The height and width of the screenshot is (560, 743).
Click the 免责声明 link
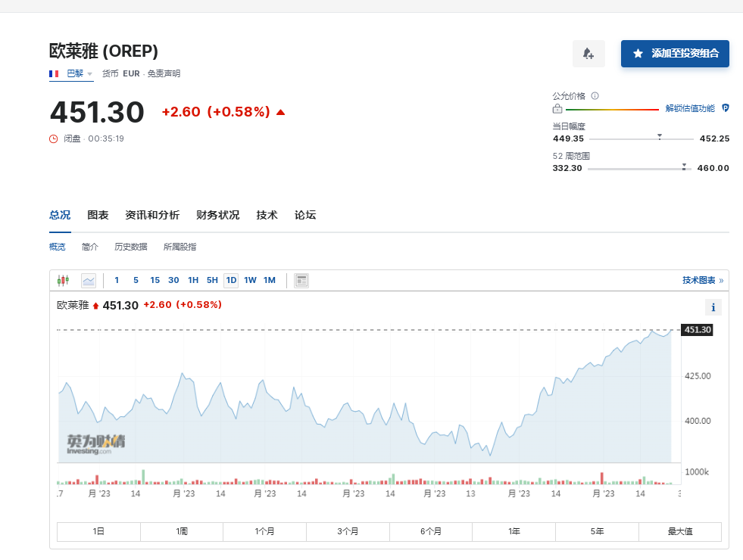[x=164, y=74]
